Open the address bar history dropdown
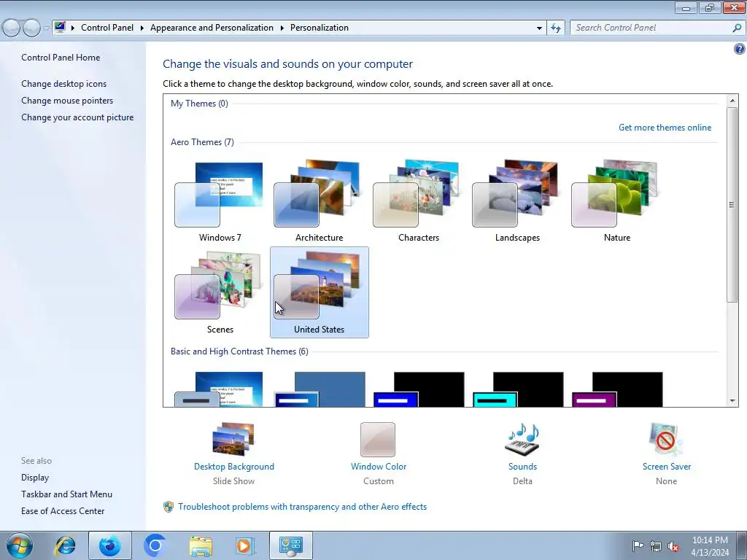This screenshot has height=560, width=747. (x=539, y=28)
